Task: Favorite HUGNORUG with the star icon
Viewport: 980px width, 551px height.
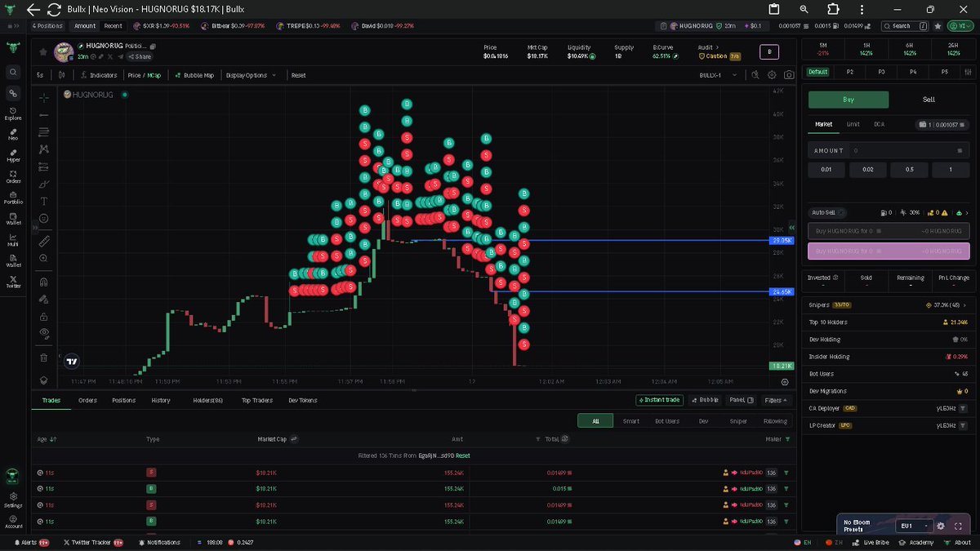Action: 43,51
